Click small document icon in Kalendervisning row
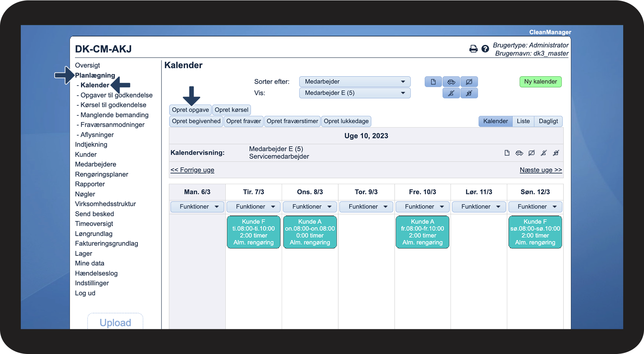 pyautogui.click(x=507, y=153)
